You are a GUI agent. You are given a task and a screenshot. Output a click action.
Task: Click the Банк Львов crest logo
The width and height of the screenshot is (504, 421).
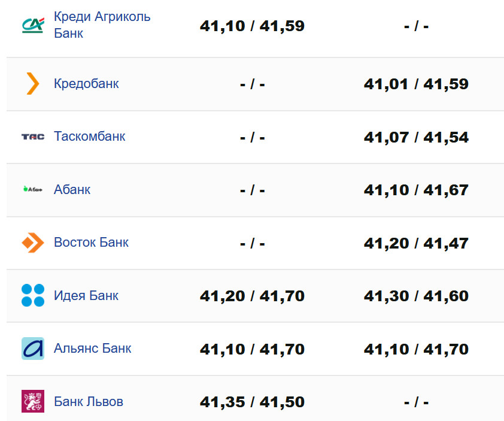[33, 401]
